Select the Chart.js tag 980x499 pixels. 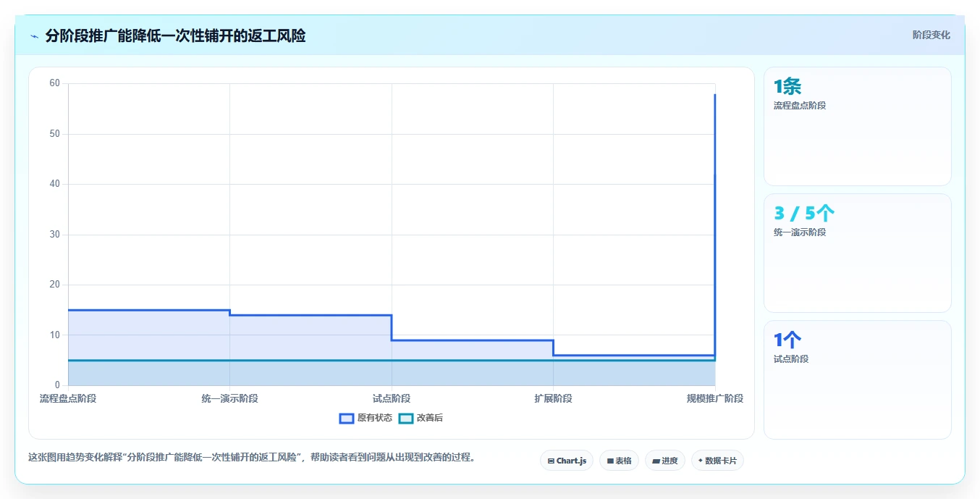[x=567, y=461]
